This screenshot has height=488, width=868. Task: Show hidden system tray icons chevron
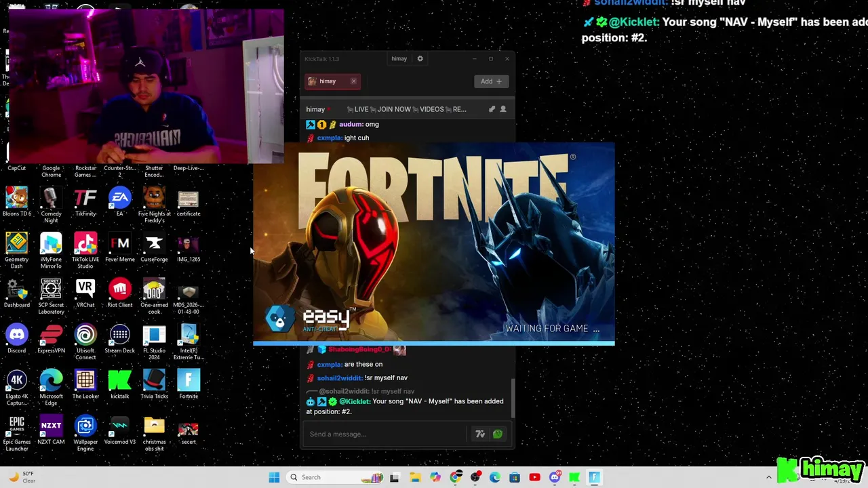click(768, 477)
